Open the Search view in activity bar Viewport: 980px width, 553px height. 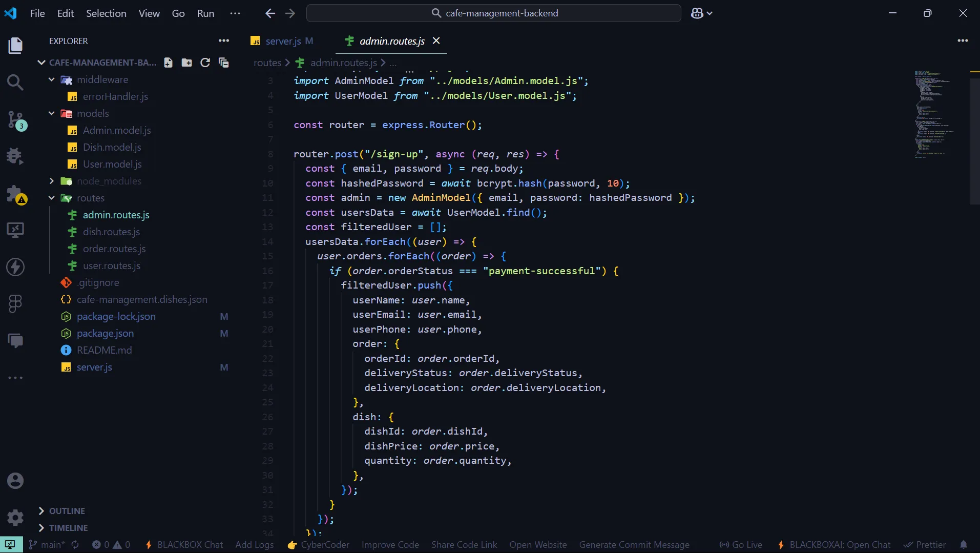point(15,83)
